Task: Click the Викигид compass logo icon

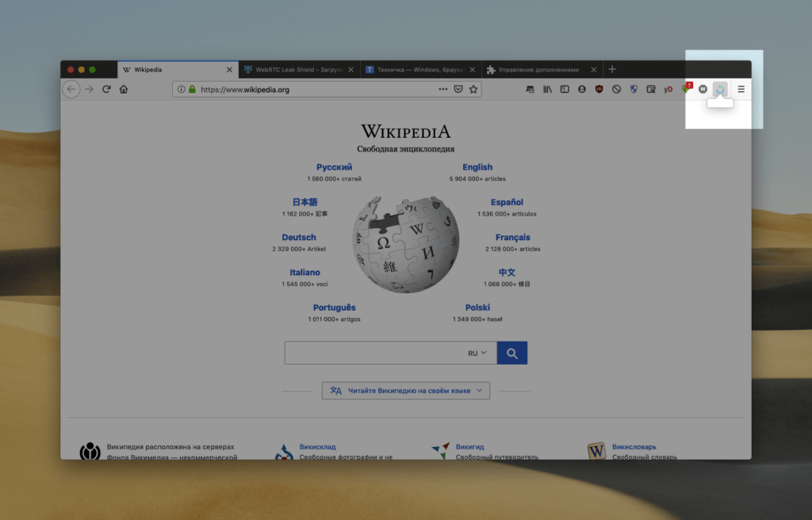Action: coord(441,450)
